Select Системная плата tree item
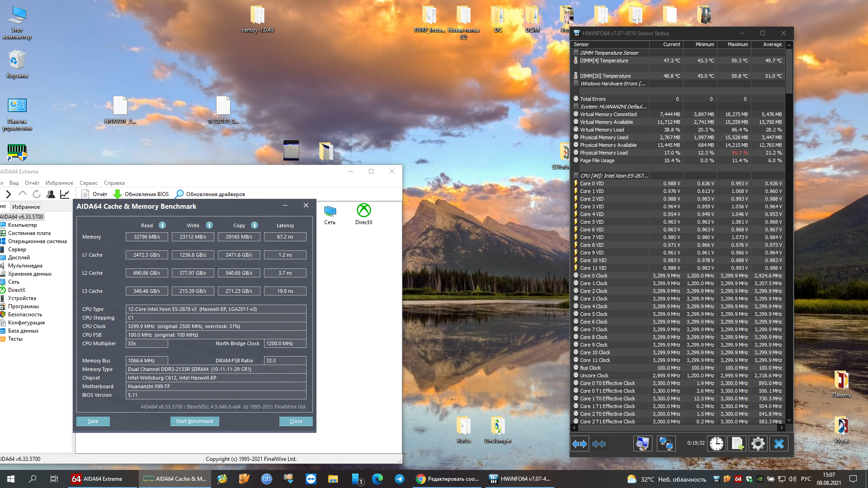This screenshot has width=868, height=488. 29,233
